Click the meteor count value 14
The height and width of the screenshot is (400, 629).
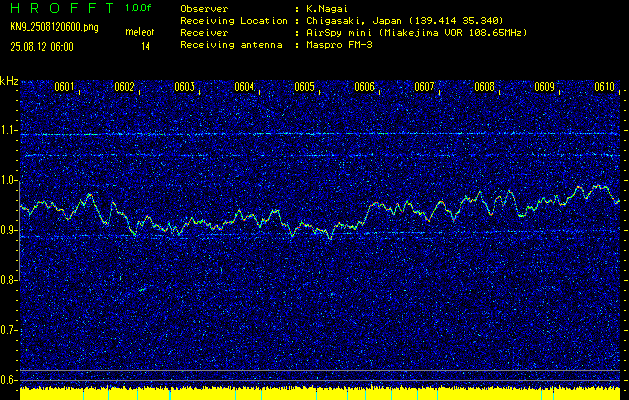click(x=145, y=47)
